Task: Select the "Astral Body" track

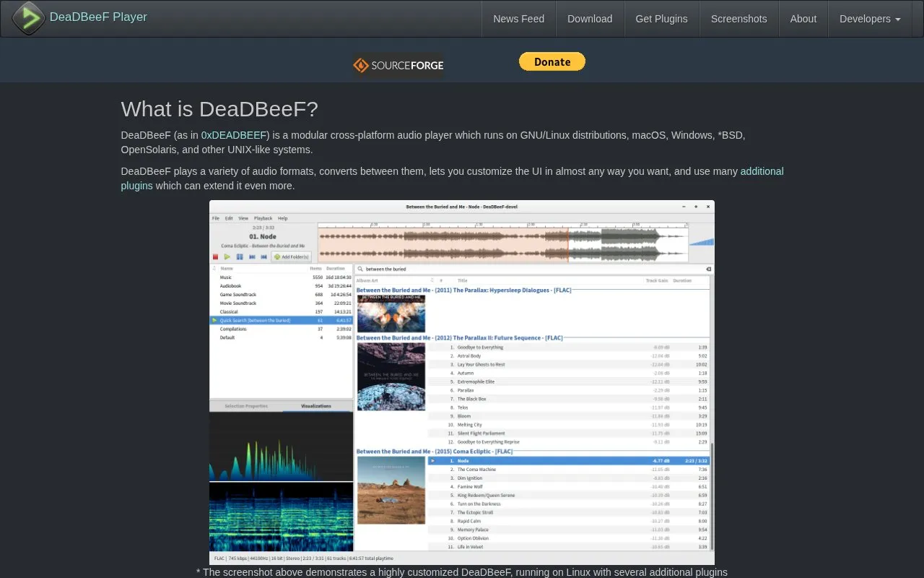Action: pyautogui.click(x=569, y=356)
